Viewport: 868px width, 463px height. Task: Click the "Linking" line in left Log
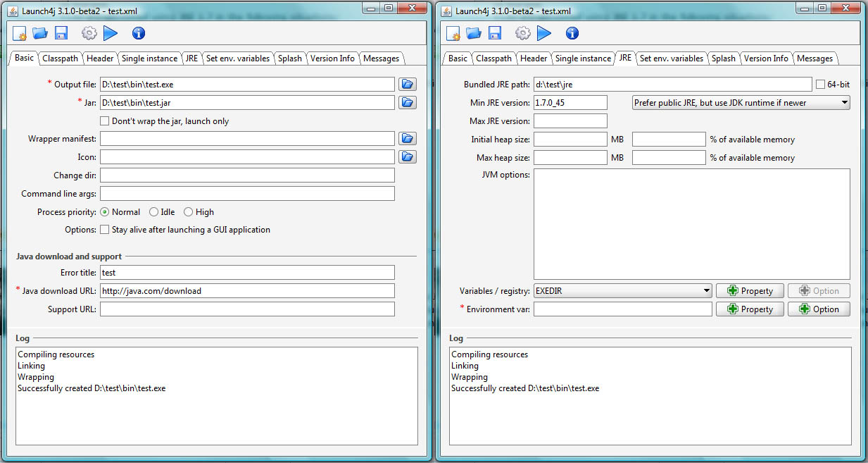click(31, 366)
